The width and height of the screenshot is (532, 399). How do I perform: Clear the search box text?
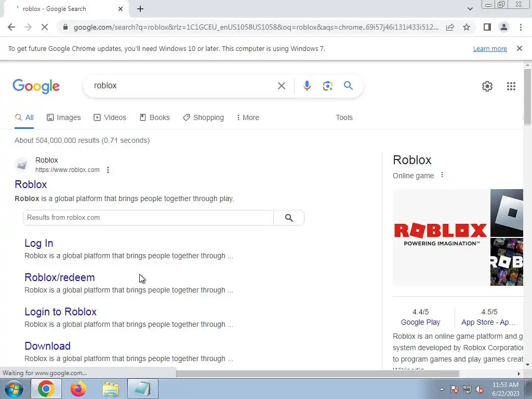[x=281, y=86]
